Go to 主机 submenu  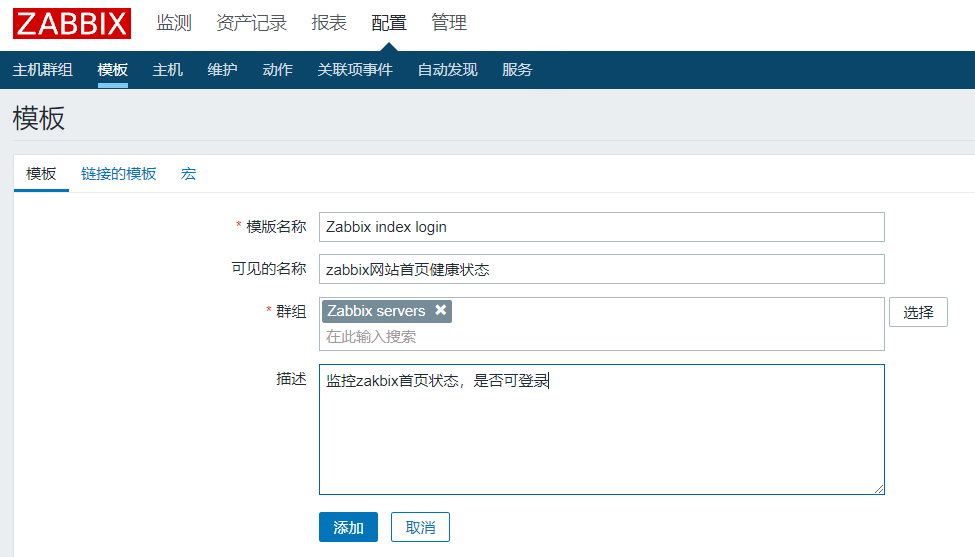point(167,70)
